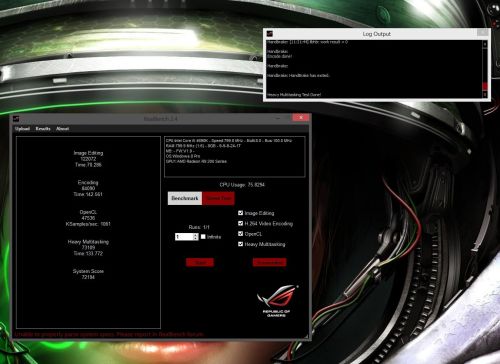Uncheck the Image Editing test checkbox
The height and width of the screenshot is (364, 500).
click(x=240, y=213)
